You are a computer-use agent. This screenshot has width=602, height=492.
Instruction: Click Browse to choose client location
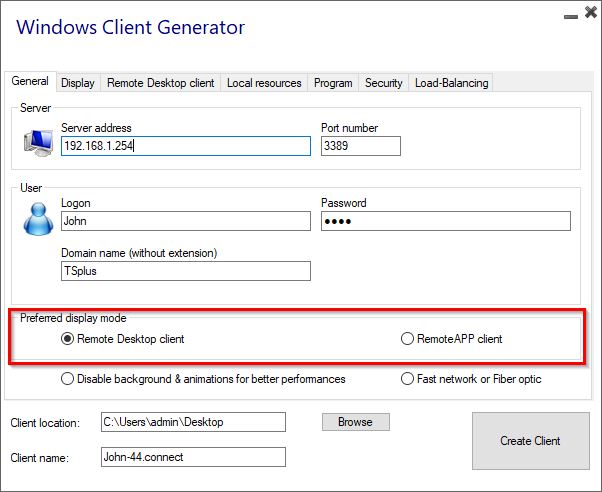(x=355, y=422)
